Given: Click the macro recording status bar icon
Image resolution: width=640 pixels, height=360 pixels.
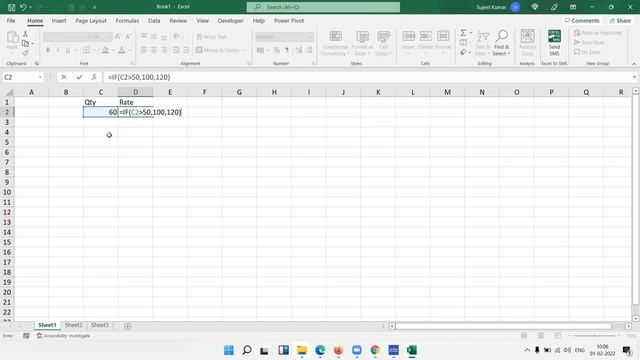Looking at the screenshot, I should point(26,336).
